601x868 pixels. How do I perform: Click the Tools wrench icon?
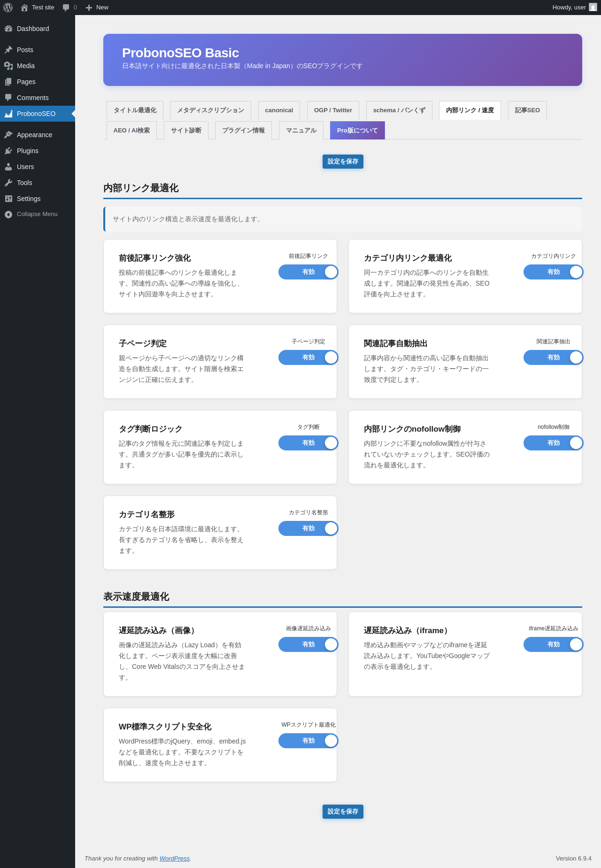click(8, 183)
